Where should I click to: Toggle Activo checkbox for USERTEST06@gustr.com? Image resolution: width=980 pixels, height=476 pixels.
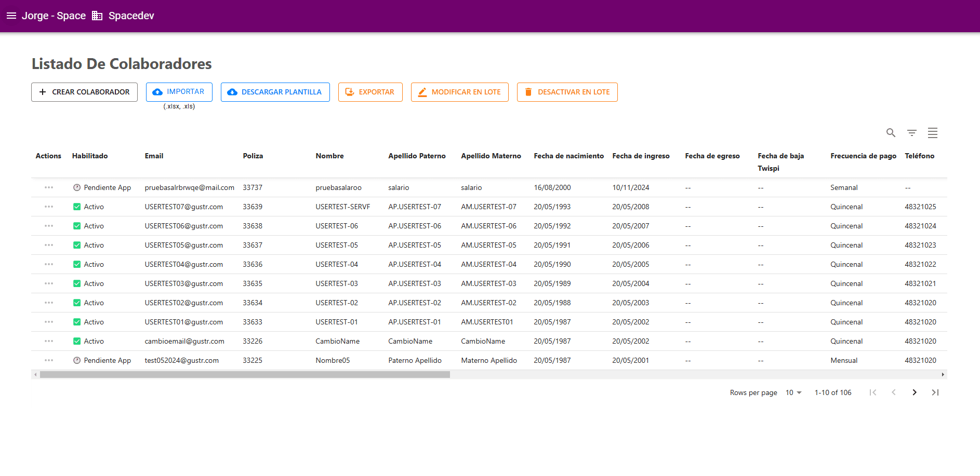[x=77, y=226]
